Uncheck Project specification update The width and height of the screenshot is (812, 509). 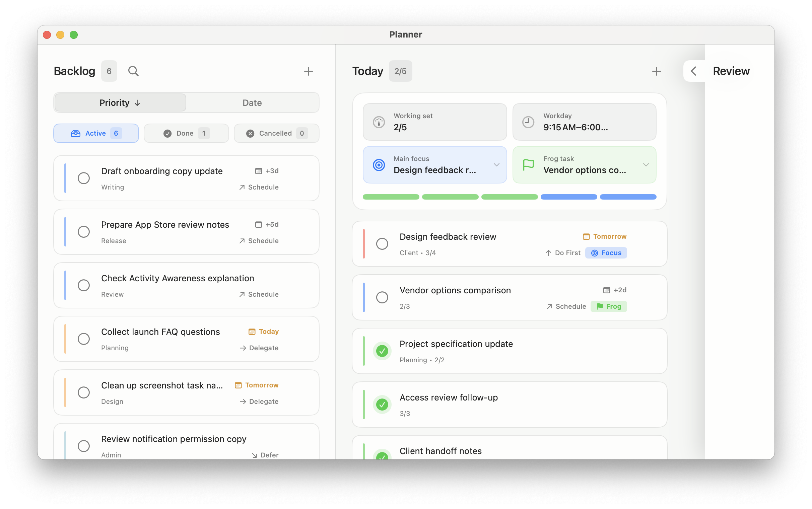pyautogui.click(x=382, y=351)
